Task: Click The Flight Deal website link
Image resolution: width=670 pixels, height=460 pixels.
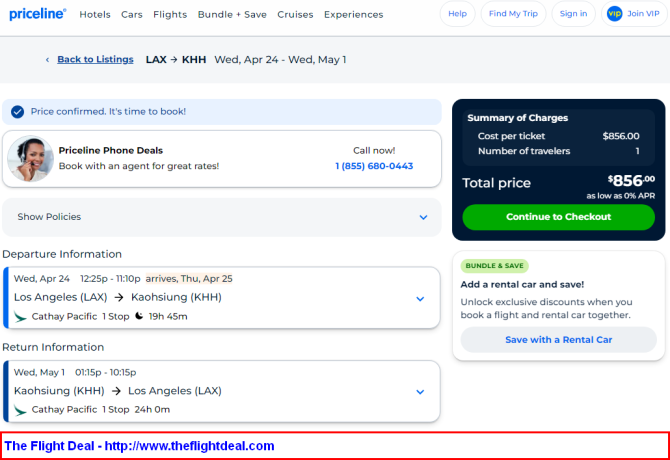Action: pos(189,446)
